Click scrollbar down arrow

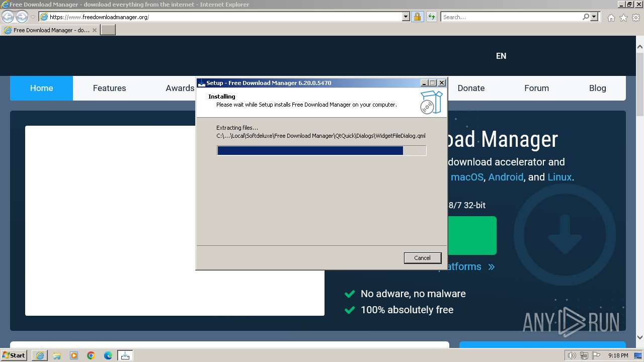(639, 337)
